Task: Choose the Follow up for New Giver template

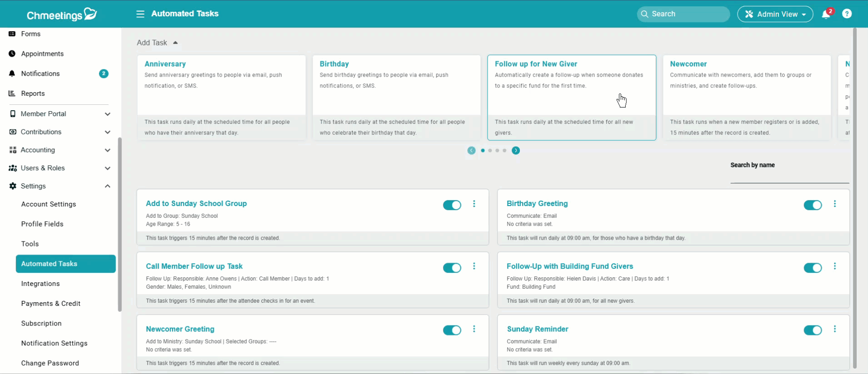Action: tap(571, 97)
